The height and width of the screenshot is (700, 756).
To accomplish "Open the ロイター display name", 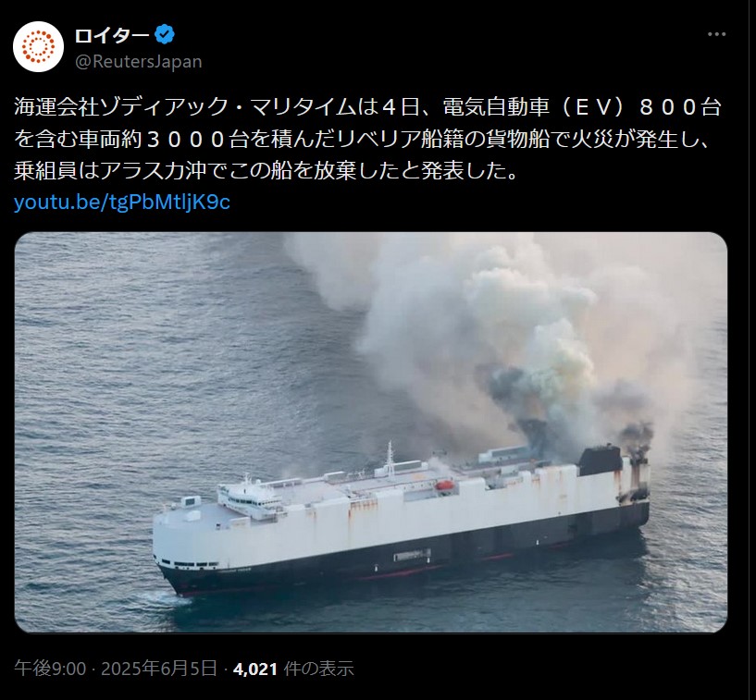I will click(x=112, y=35).
